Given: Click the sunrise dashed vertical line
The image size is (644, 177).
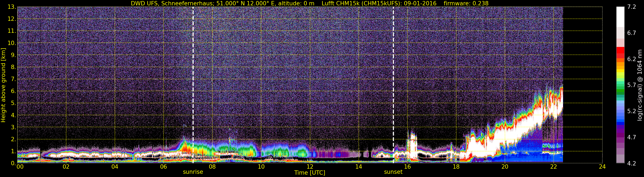Looking at the screenshot, I should (193, 85).
